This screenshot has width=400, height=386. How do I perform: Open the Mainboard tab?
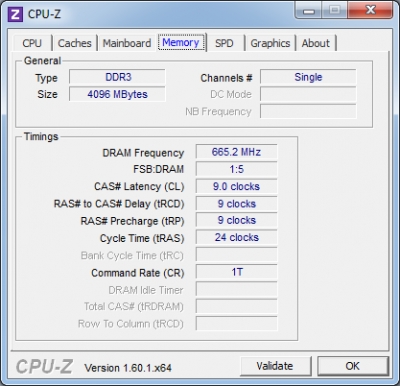127,43
